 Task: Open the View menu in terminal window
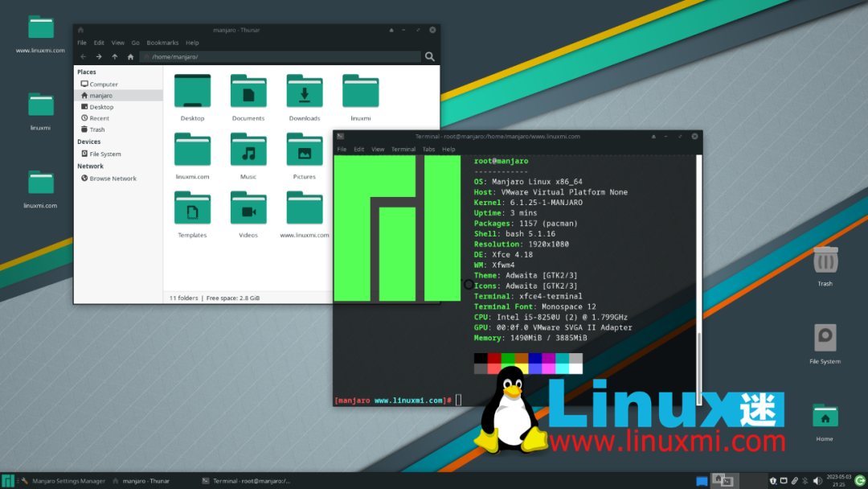click(x=378, y=149)
